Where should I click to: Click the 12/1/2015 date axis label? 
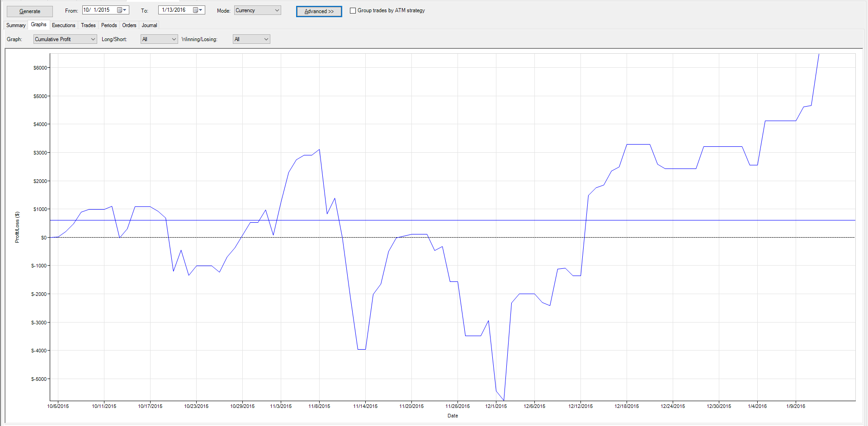tap(496, 406)
